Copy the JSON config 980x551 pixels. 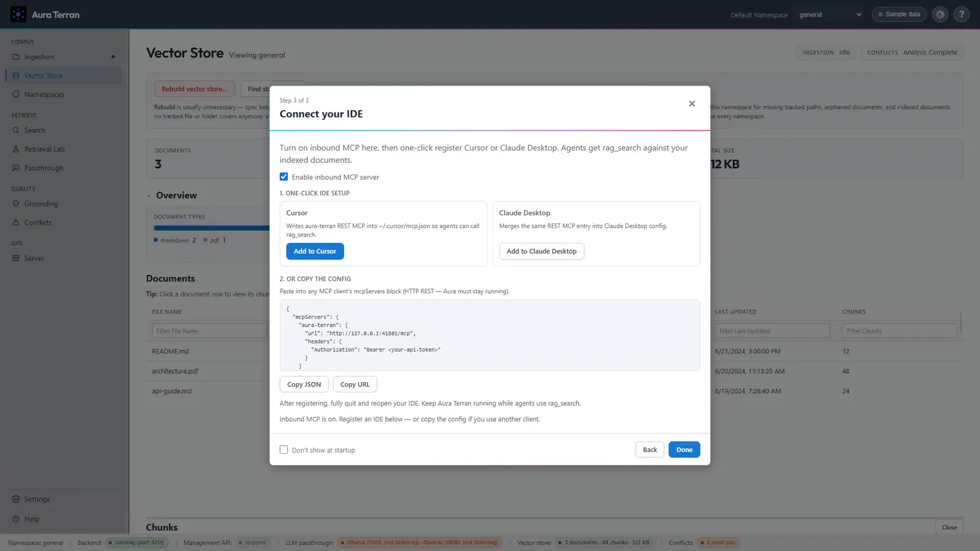pos(304,384)
